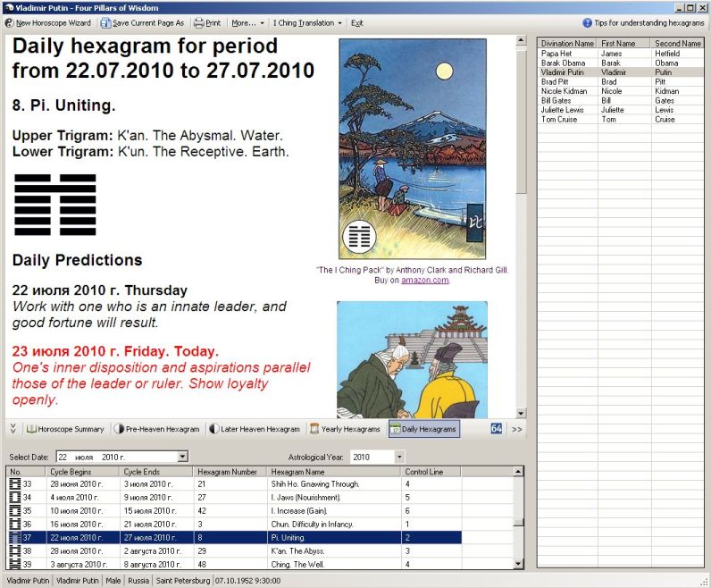Select Vladimir Putin divination row
Screen dimensions: 711x588
click(620, 72)
